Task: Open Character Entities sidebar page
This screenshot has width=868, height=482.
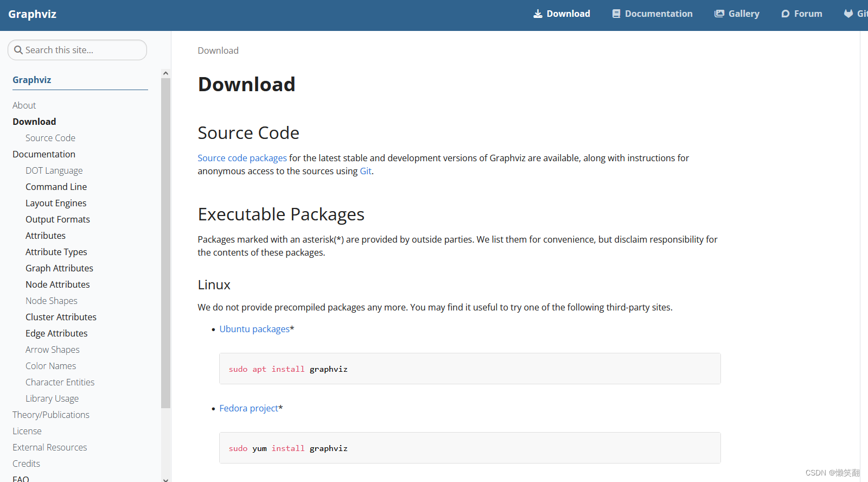Action: coord(60,382)
